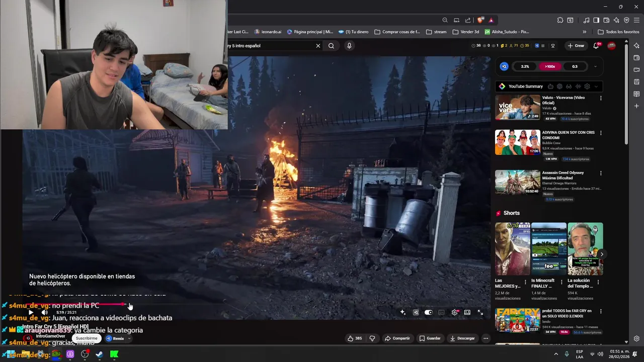Click the YouTube Summary ChatGPT icon
644x362 pixels.
point(559,86)
